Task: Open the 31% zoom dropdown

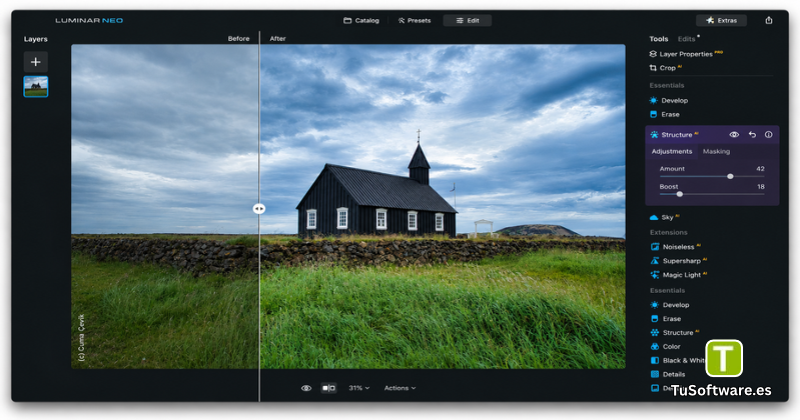Action: pos(359,388)
